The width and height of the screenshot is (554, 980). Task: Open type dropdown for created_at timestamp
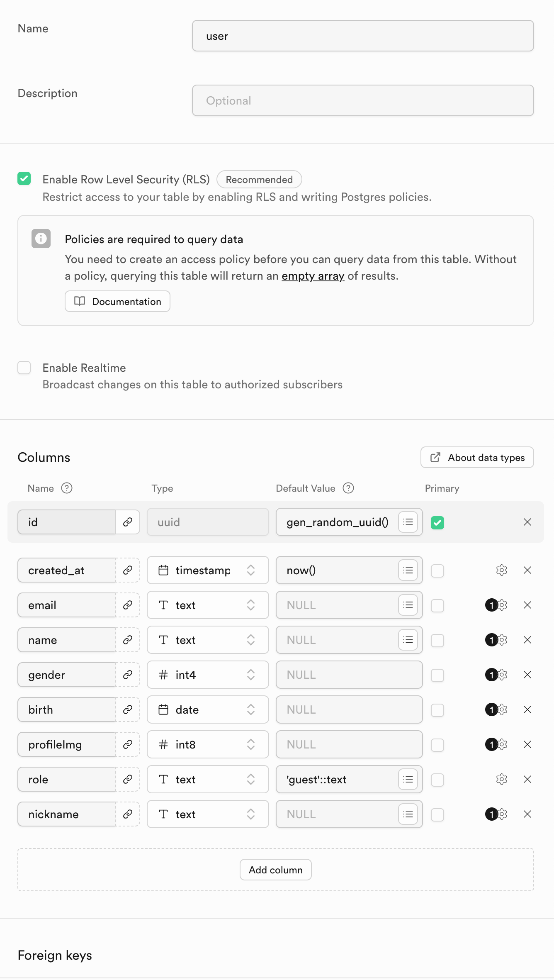tap(208, 570)
